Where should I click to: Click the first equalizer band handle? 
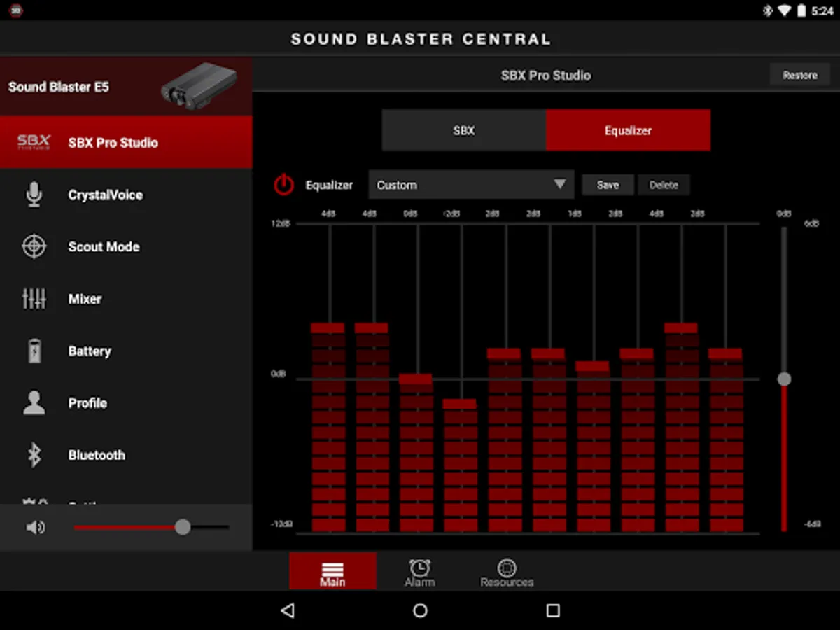click(x=328, y=328)
